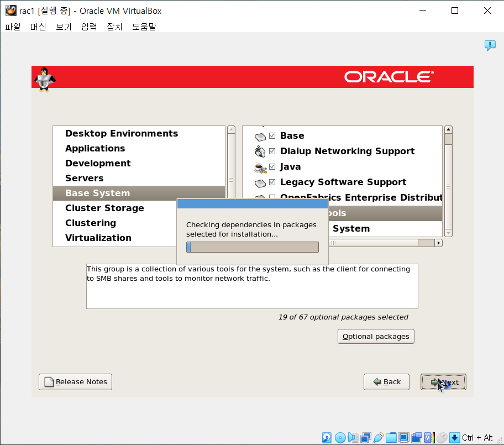Click package list scroll down arrow
504x445 pixels.
click(x=448, y=233)
